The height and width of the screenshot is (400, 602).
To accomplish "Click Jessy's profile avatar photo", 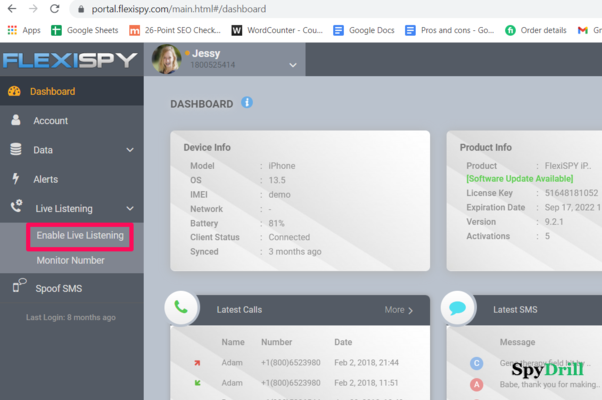I will (x=166, y=59).
